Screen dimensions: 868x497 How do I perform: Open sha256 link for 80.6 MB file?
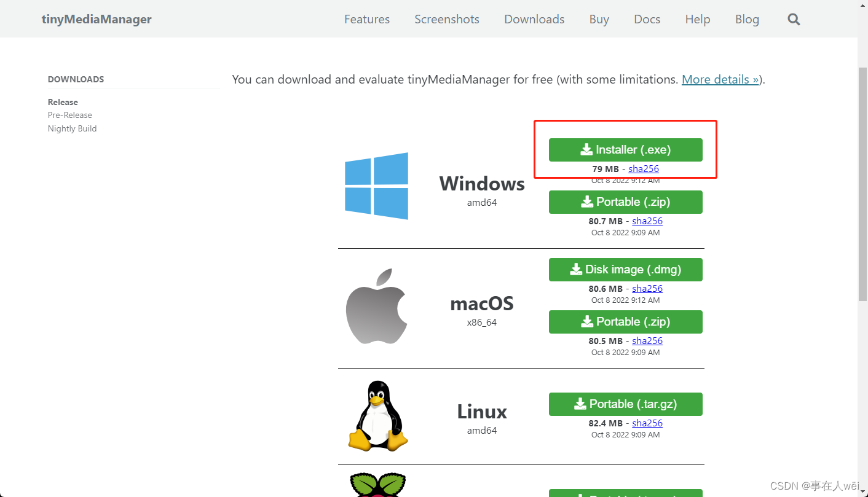pyautogui.click(x=647, y=289)
